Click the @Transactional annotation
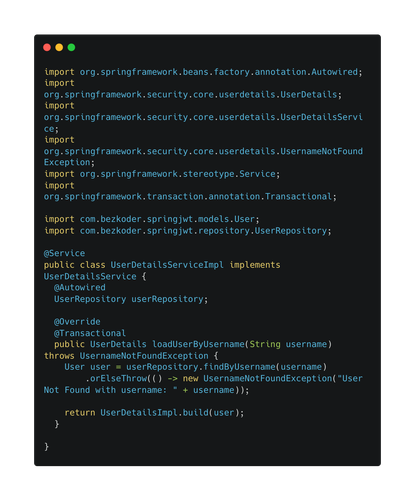The height and width of the screenshot is (500, 415). 90,333
